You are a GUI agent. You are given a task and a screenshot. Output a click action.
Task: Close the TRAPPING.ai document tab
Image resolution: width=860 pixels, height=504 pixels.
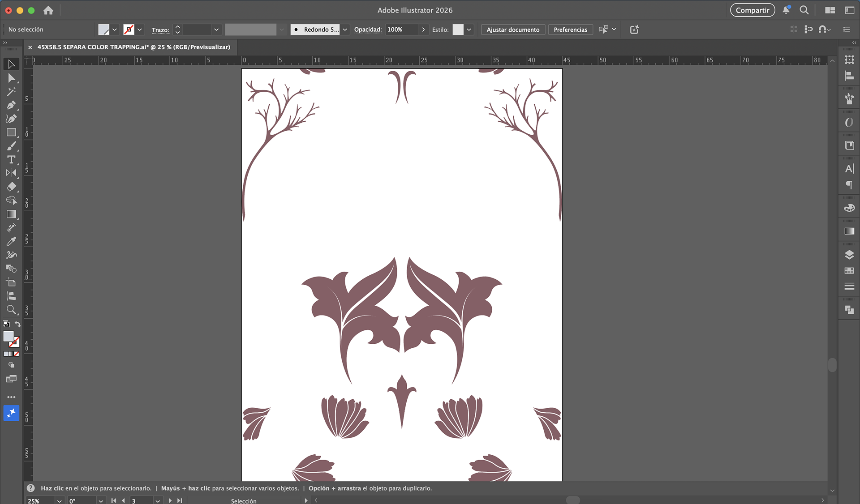click(30, 47)
